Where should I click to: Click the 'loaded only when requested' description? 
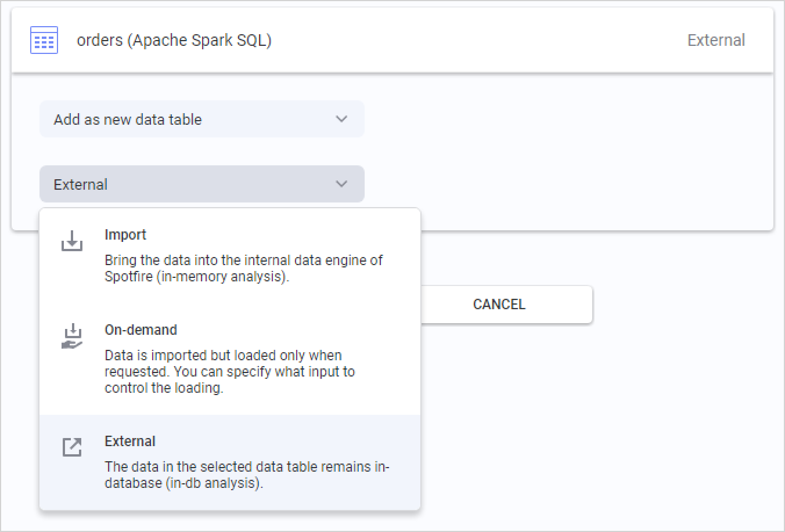point(229,371)
